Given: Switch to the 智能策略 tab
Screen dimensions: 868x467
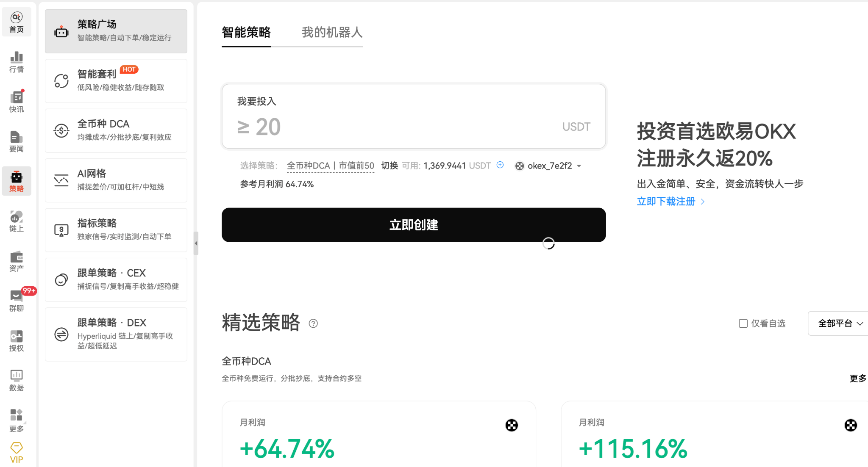Looking at the screenshot, I should [246, 33].
